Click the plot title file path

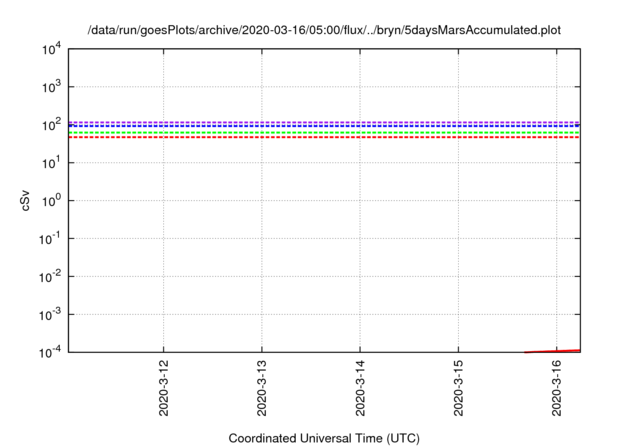click(324, 30)
